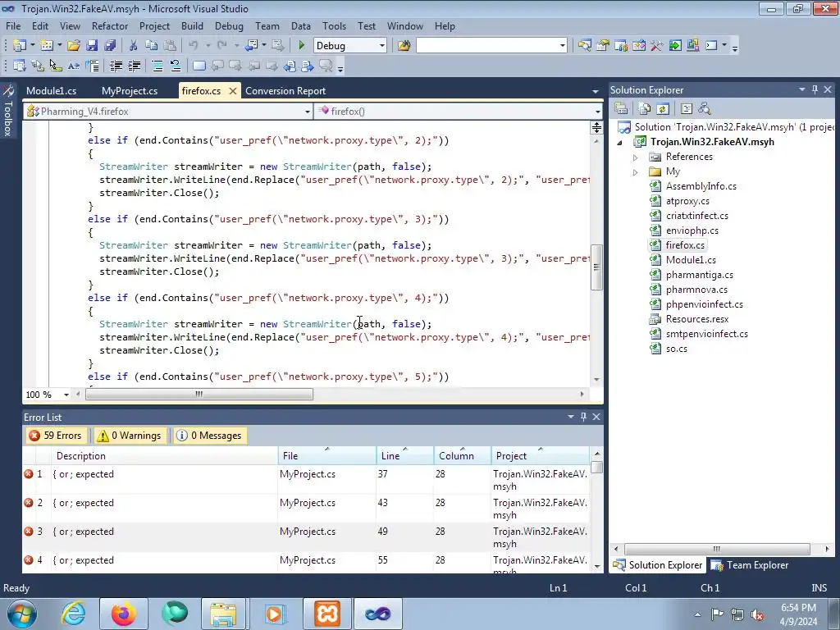Click Solution Explorer horizontal scrollbar thumb

click(717, 549)
